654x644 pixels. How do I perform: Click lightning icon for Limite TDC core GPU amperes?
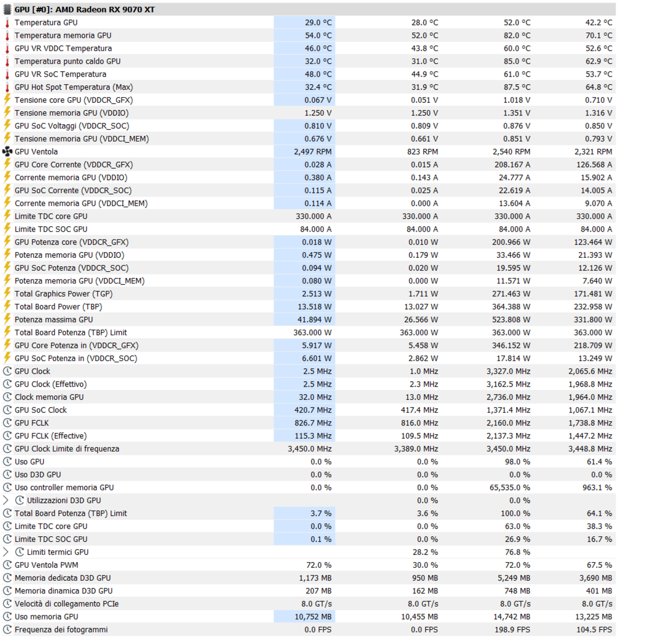pos(7,216)
